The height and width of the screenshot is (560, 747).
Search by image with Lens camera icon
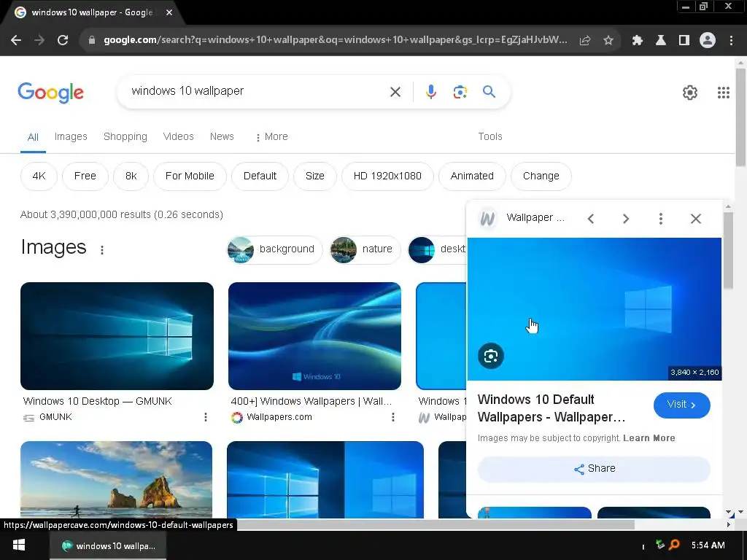pos(460,92)
